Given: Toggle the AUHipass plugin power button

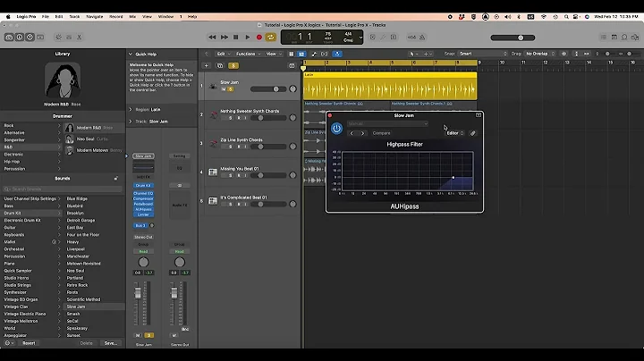Looking at the screenshot, I should [x=336, y=129].
